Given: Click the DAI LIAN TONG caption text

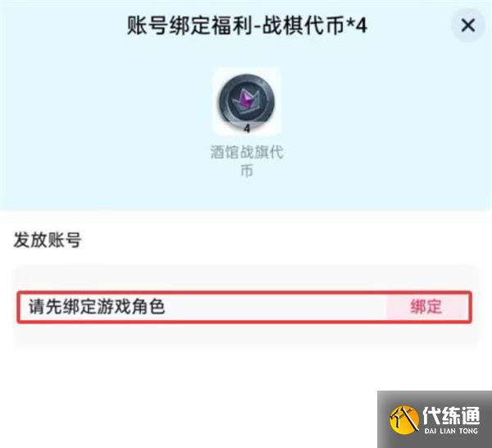Looking at the screenshot, I should click(x=451, y=431).
